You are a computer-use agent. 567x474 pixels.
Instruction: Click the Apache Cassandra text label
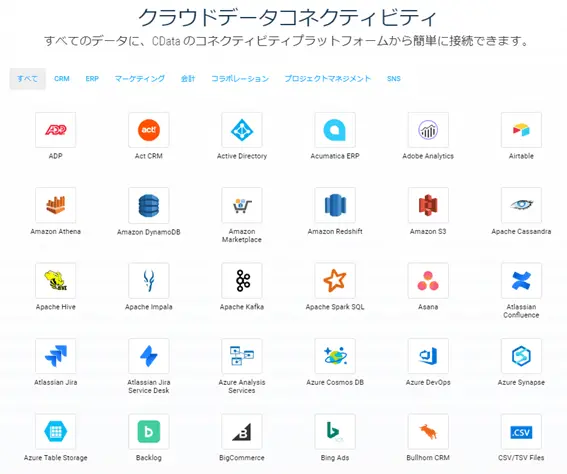click(521, 231)
